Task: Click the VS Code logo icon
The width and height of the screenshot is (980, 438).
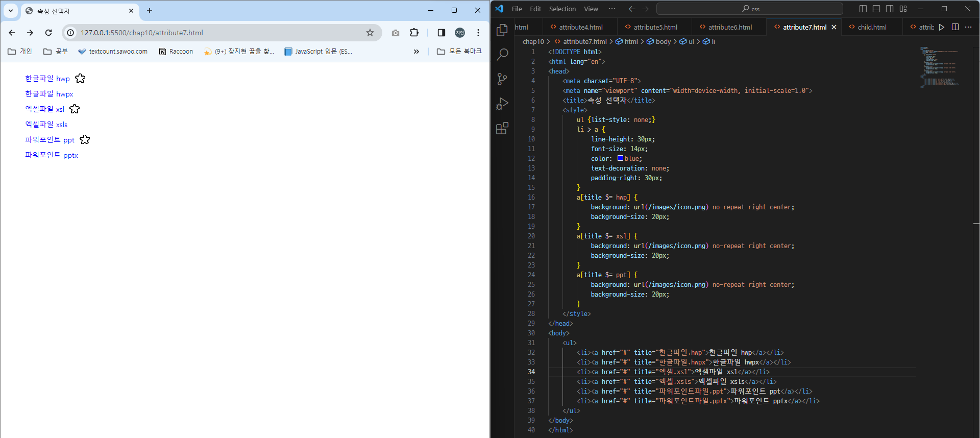Action: pos(499,9)
